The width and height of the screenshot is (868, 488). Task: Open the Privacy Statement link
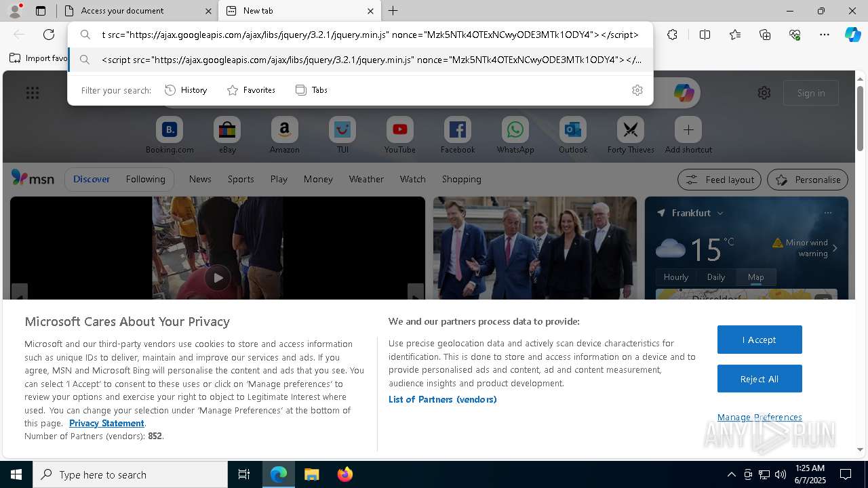(106, 423)
